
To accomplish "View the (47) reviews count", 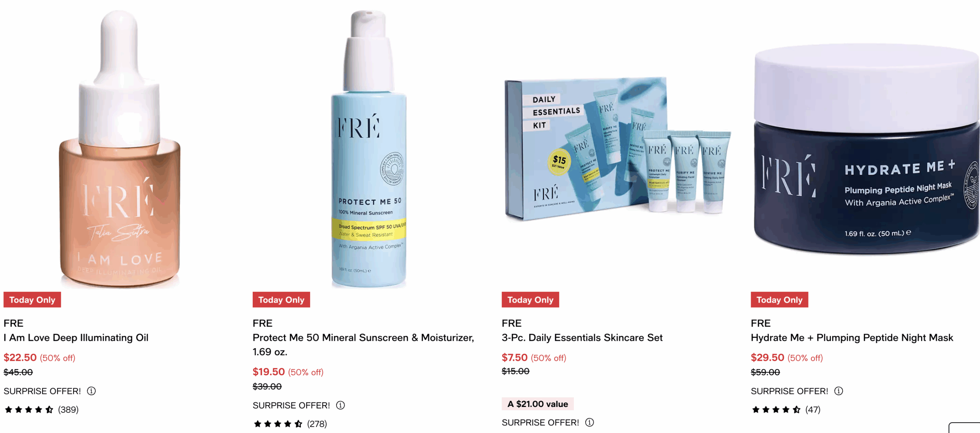I will pyautogui.click(x=813, y=410).
